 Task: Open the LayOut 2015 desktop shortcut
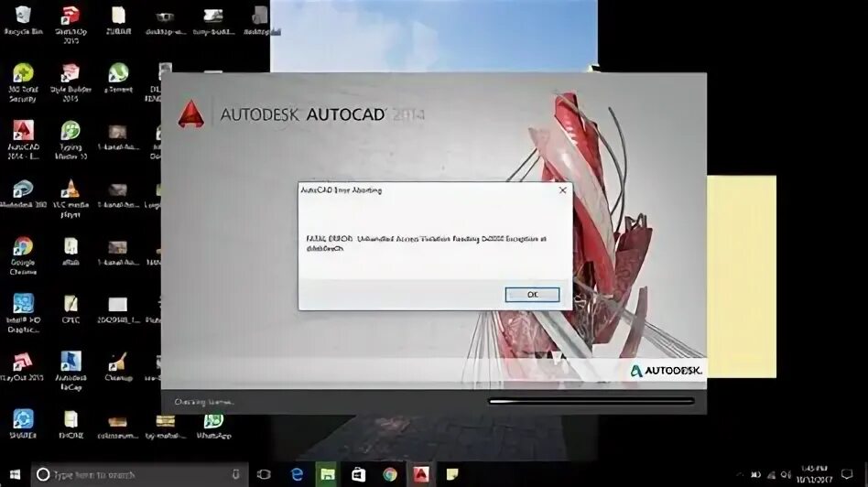coord(23,366)
